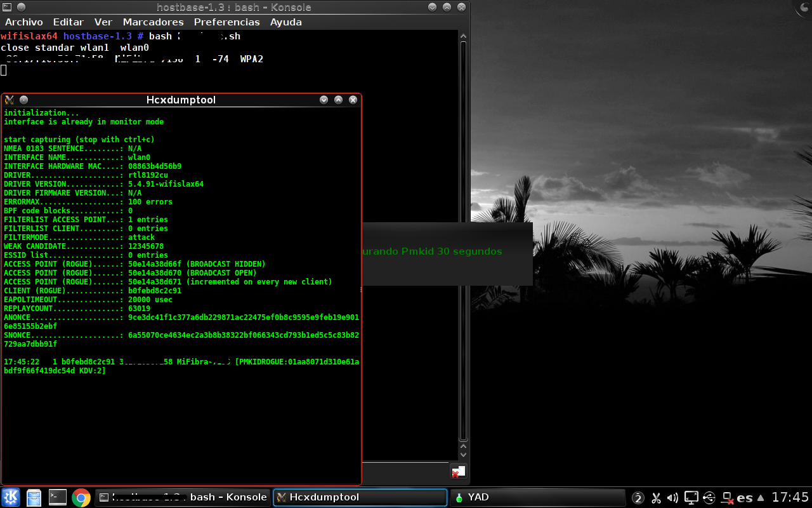Click the 'DRIVER VERSION' 5.4.91-wifislax64 line
812x508 pixels.
pyautogui.click(x=103, y=184)
